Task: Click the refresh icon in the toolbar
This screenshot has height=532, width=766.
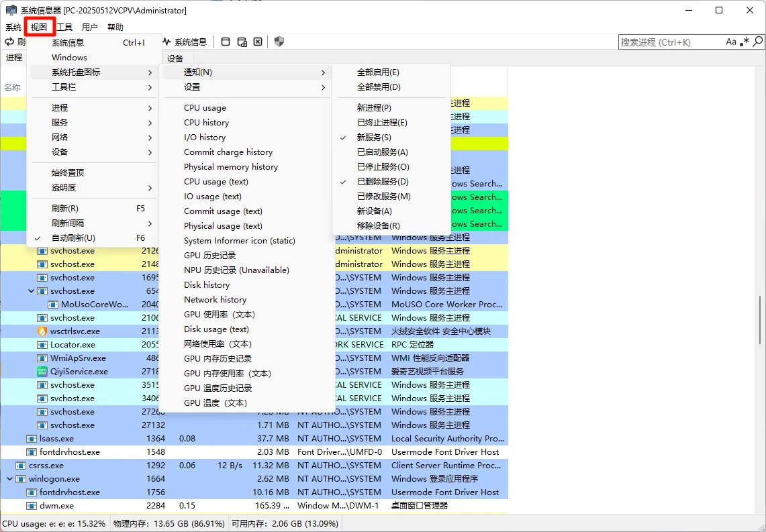Action: [9, 42]
